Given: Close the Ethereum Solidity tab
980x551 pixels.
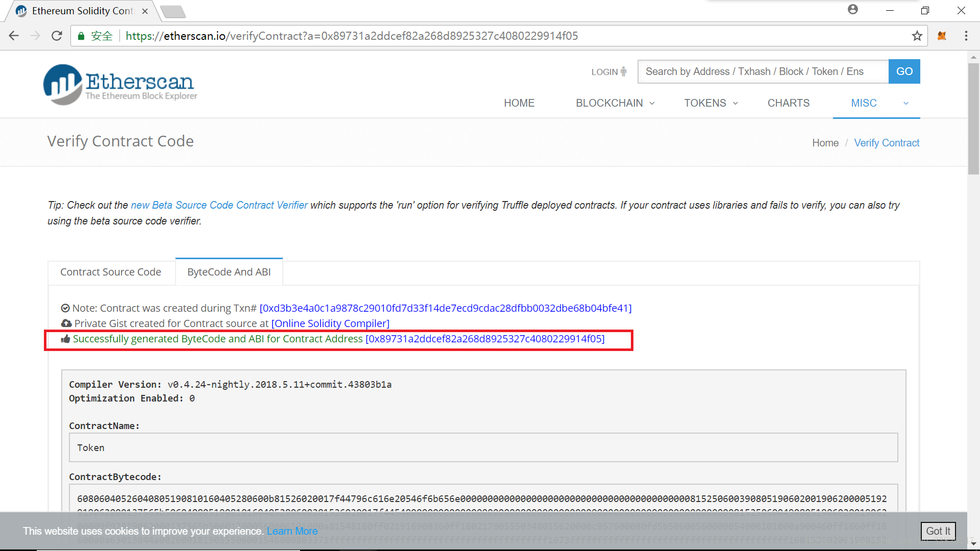Looking at the screenshot, I should pyautogui.click(x=145, y=11).
